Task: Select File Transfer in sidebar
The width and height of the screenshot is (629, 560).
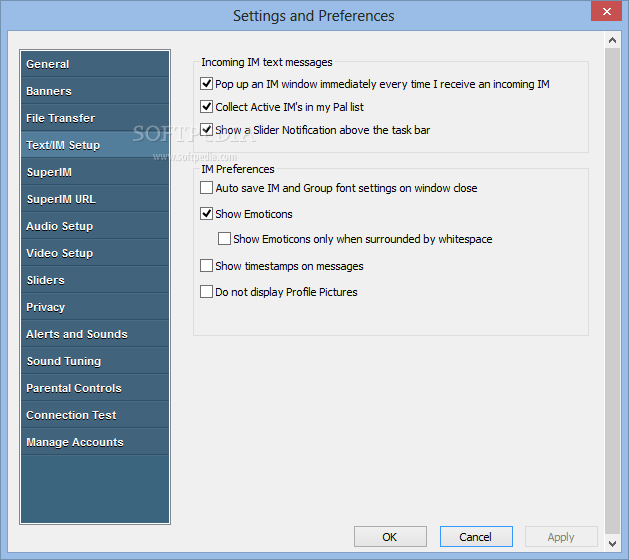Action: (x=61, y=118)
